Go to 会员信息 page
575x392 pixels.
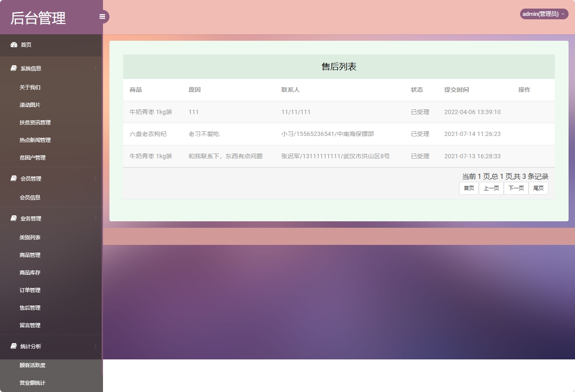[30, 197]
